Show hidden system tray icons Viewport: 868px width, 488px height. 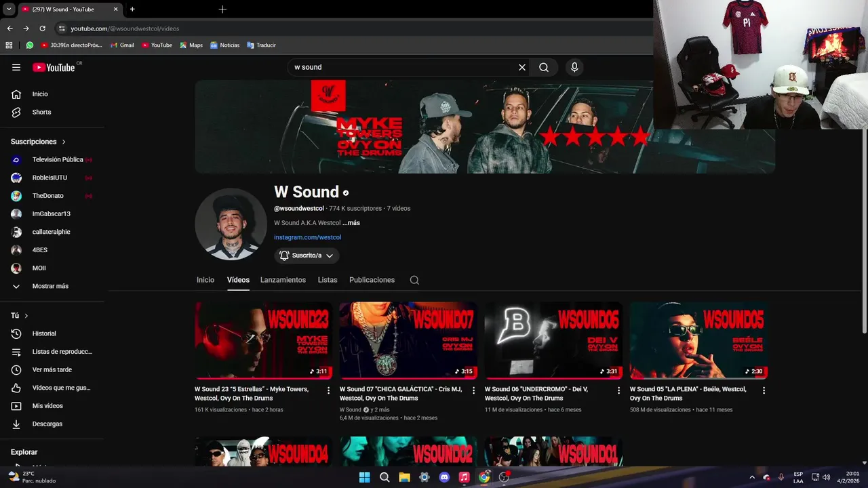coord(751,477)
